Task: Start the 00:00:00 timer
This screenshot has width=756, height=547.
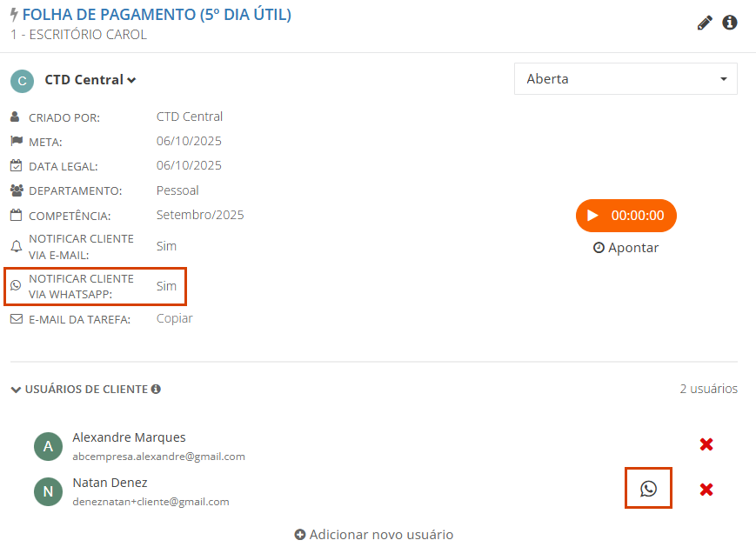Action: [626, 216]
